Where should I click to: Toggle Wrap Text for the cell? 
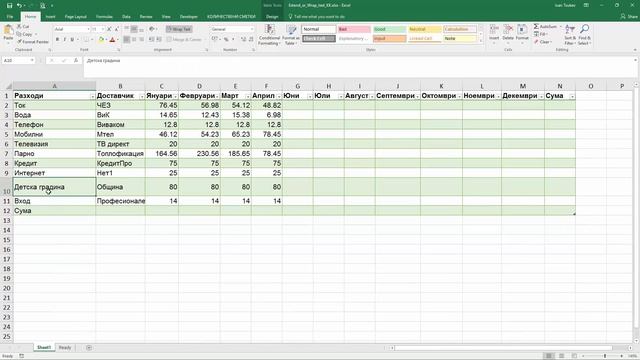pos(179,29)
